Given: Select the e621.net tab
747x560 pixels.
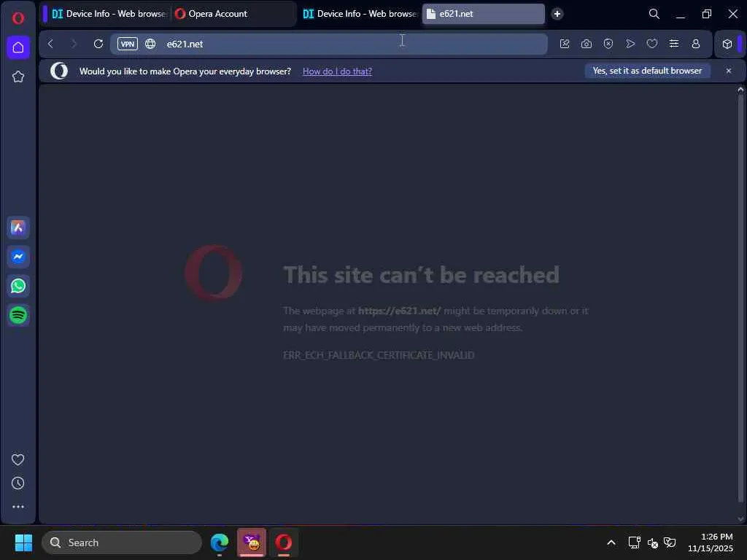Looking at the screenshot, I should coord(484,14).
